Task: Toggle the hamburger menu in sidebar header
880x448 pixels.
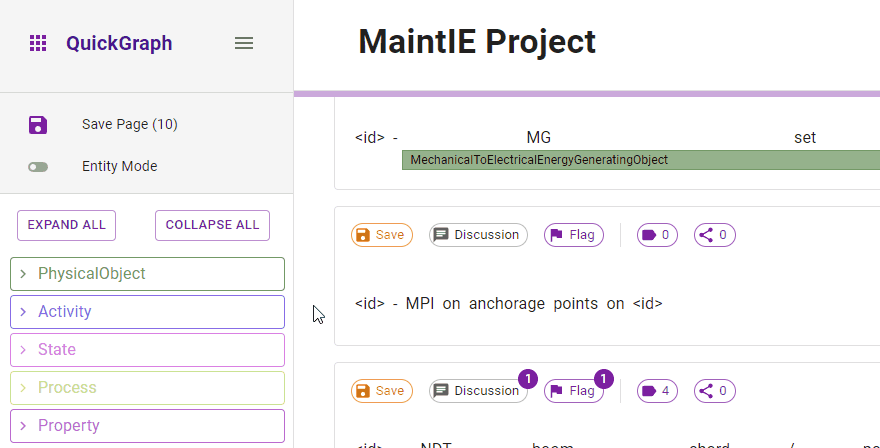Action: (x=243, y=43)
